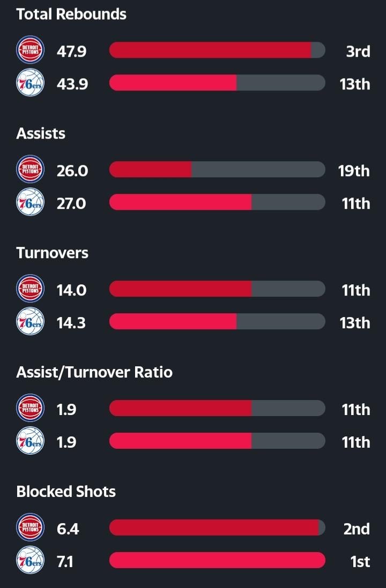Viewport: 386px width, 588px height.
Task: Select the Blocked Shots heading
Action: 66,492
